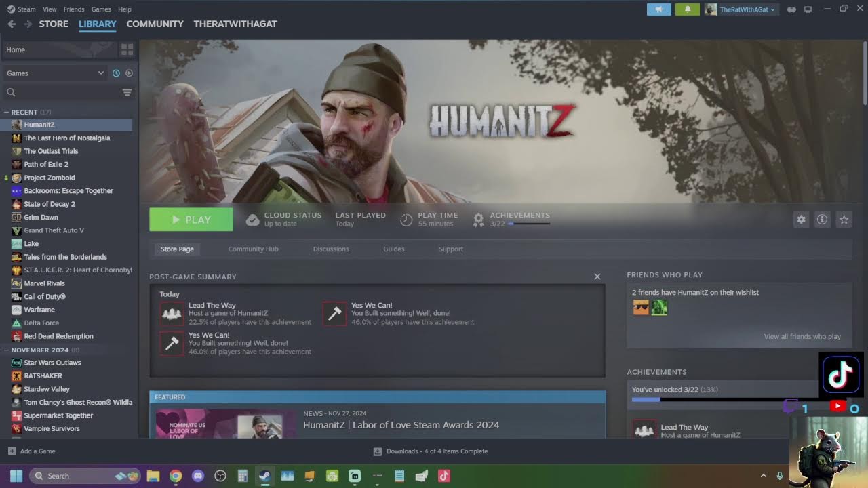The height and width of the screenshot is (488, 868).
Task: Go to the COMMUNITY tab
Action: [155, 24]
